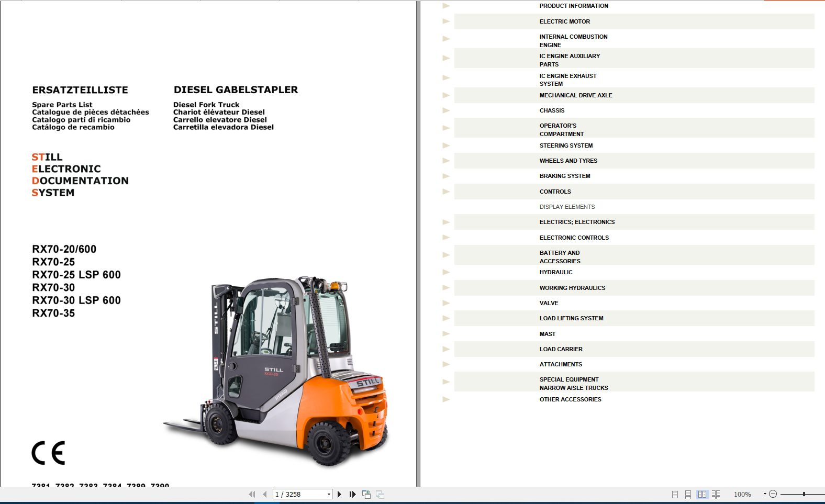Open WORKING HYDRAULICS section link

click(572, 288)
